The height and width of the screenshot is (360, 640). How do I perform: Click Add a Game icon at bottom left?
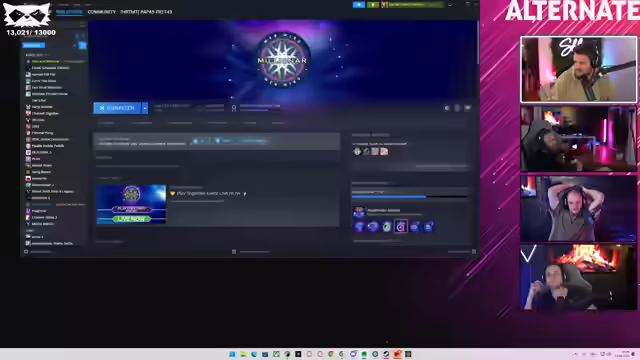[x=26, y=252]
